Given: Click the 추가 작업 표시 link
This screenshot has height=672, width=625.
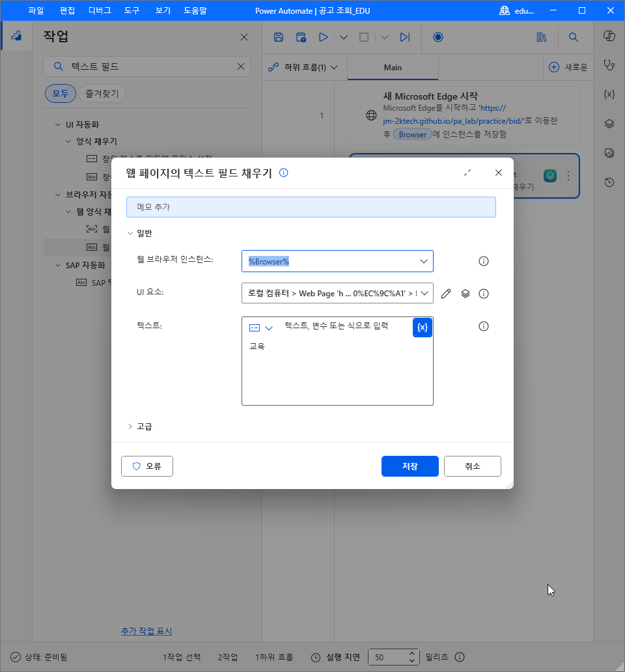Looking at the screenshot, I should pos(146,631).
